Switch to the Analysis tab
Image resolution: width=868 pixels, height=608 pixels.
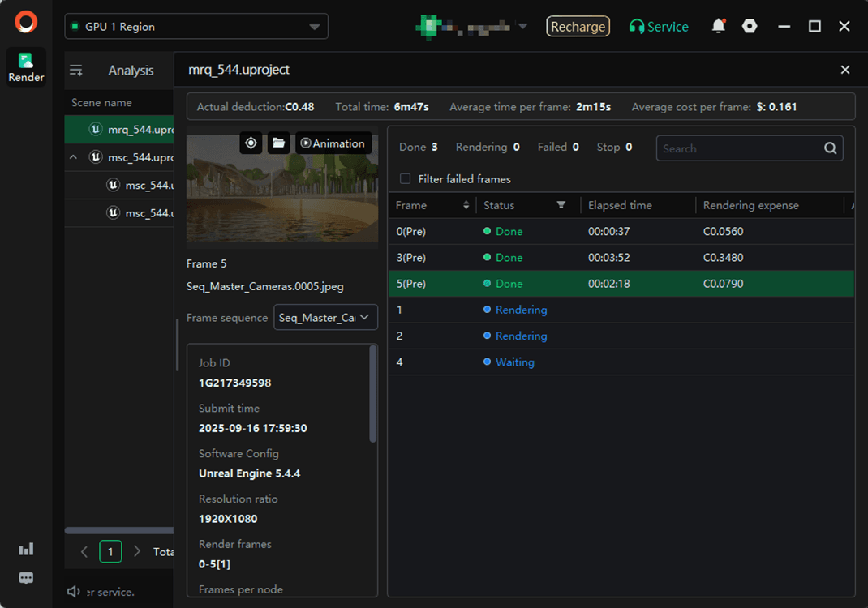click(131, 71)
